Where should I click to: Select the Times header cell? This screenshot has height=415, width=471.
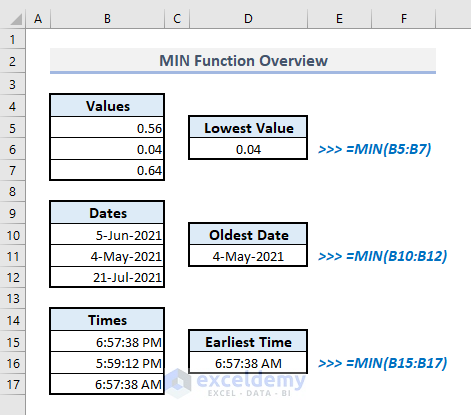click(x=107, y=320)
